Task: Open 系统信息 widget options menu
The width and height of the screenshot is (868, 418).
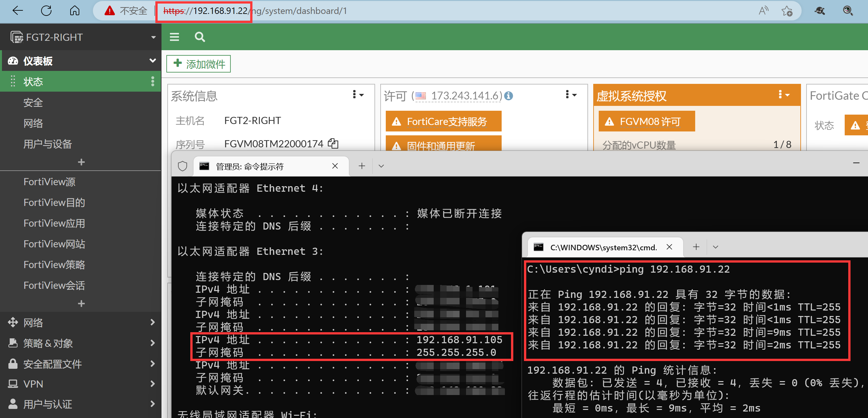Action: [358, 95]
